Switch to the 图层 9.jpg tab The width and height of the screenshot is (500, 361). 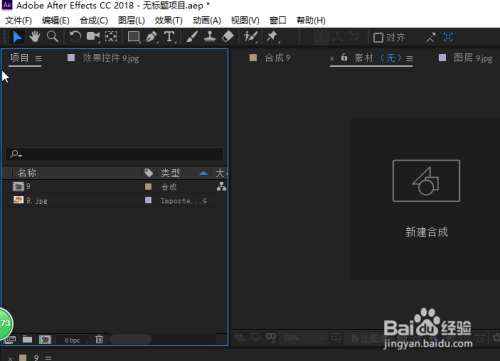(473, 58)
